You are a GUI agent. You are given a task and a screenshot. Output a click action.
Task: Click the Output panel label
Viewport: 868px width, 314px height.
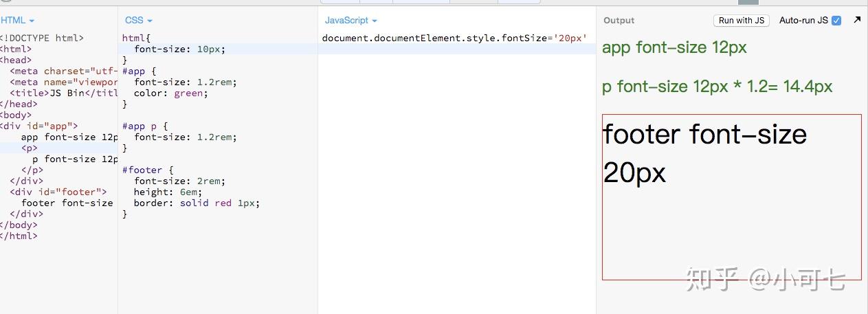(x=619, y=21)
